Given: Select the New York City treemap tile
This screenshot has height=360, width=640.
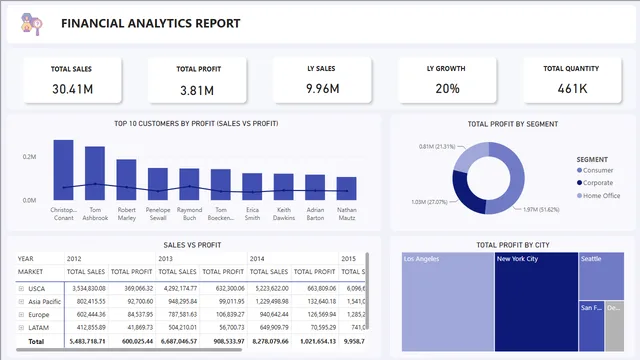Looking at the screenshot, I should [536, 302].
